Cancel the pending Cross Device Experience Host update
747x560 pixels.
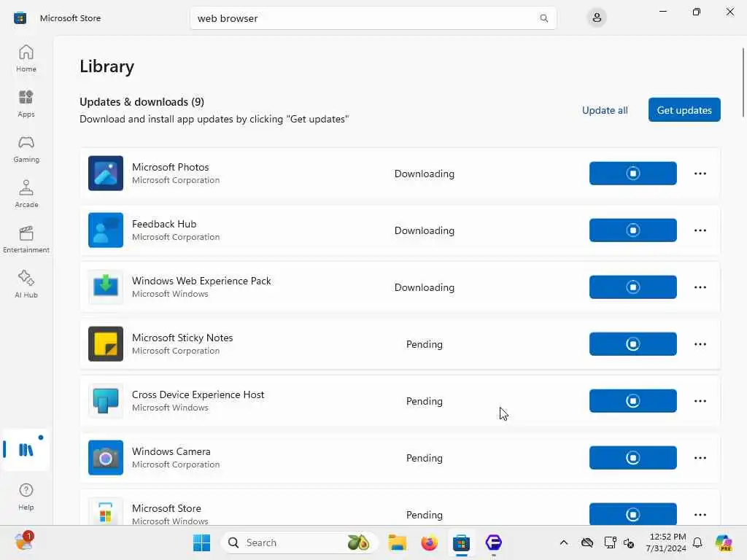tap(632, 401)
